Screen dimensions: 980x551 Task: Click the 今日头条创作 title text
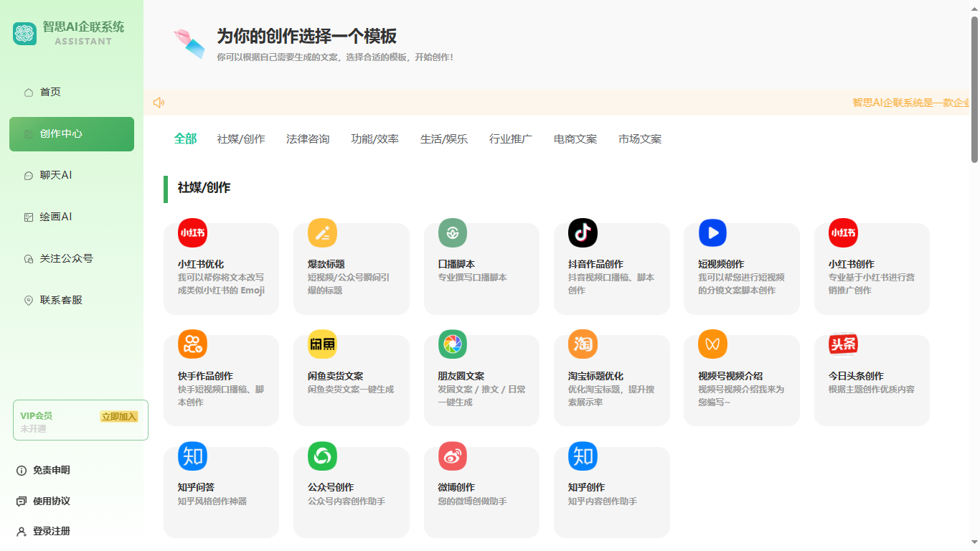[856, 376]
